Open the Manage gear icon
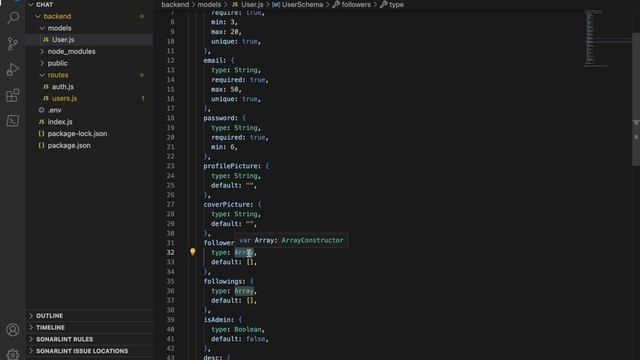The image size is (640, 360). point(13,354)
